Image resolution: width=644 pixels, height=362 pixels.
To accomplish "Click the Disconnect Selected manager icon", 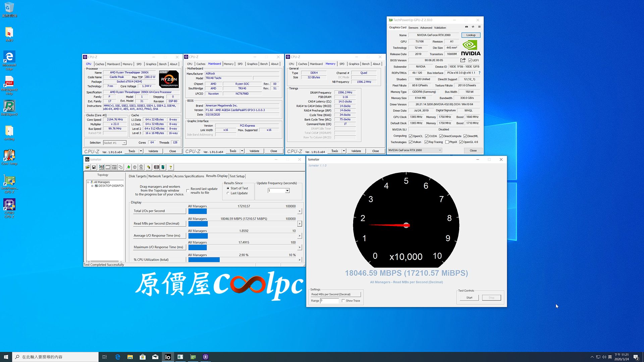I will click(156, 167).
